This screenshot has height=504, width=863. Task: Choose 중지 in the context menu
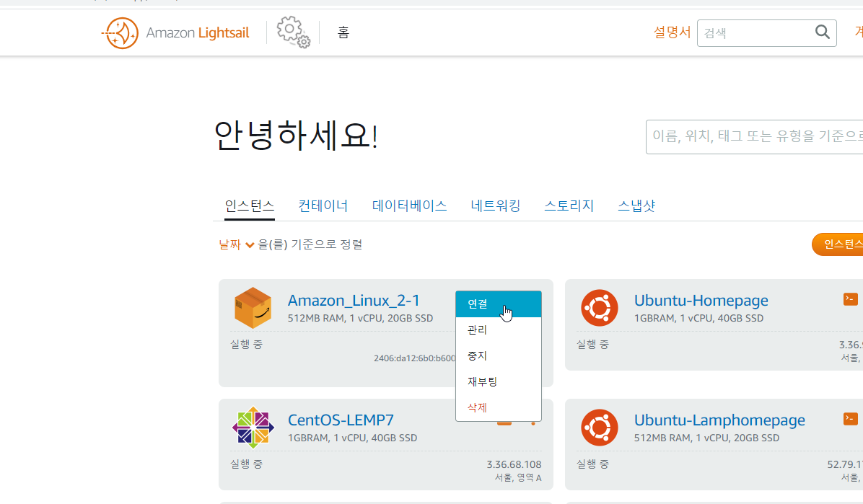499,356
